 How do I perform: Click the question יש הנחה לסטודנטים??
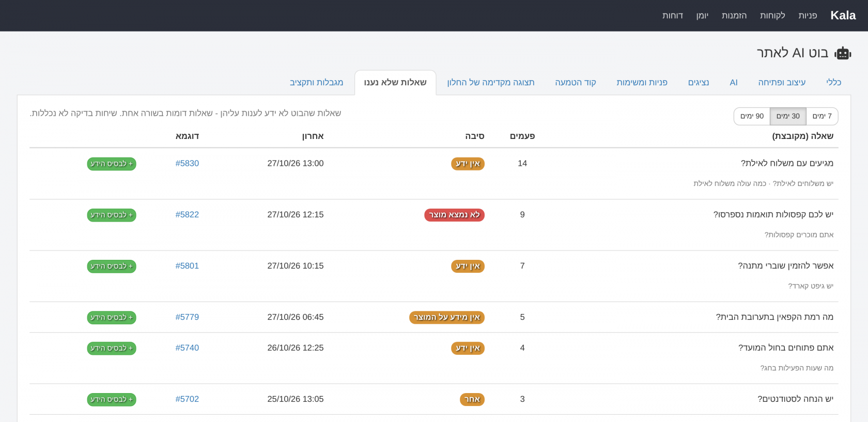point(796,399)
